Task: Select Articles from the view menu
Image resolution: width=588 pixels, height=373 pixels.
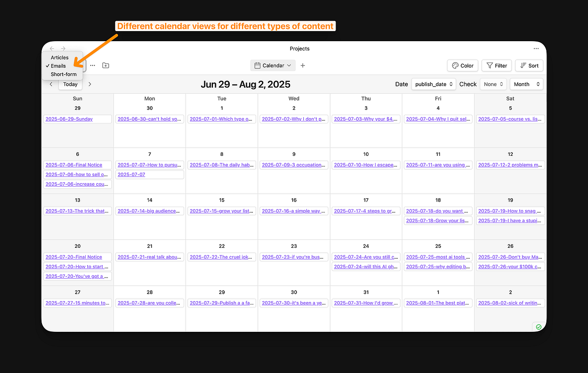Action: click(x=60, y=58)
